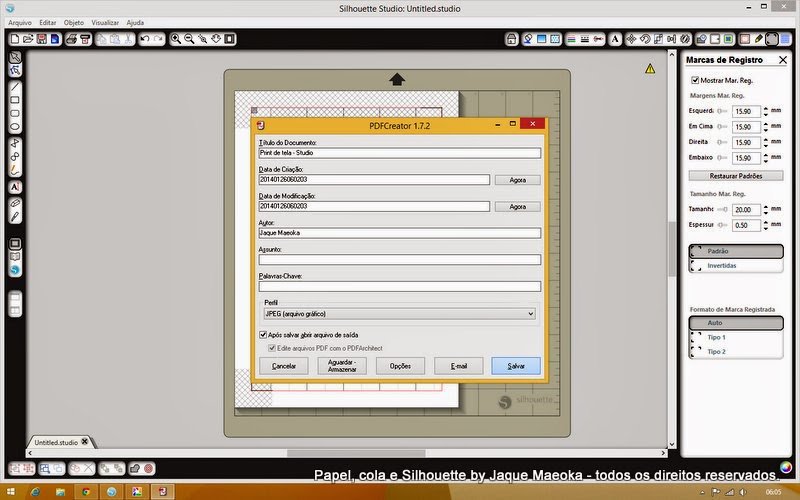
Task: Select the Ellipse drawing tool
Action: 15,127
